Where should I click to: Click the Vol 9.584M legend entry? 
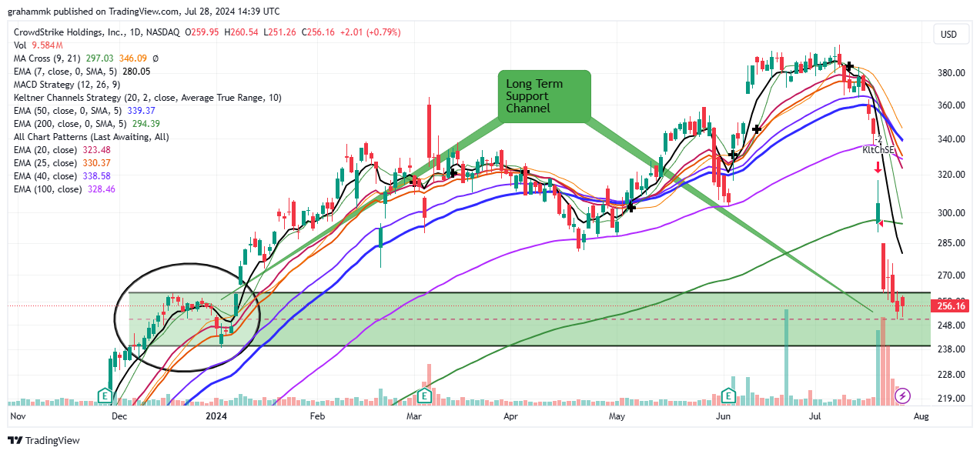pos(38,45)
